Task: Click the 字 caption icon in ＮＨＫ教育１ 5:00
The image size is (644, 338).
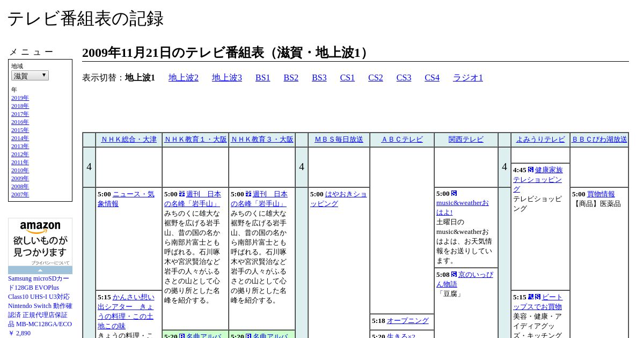Action: (x=182, y=194)
